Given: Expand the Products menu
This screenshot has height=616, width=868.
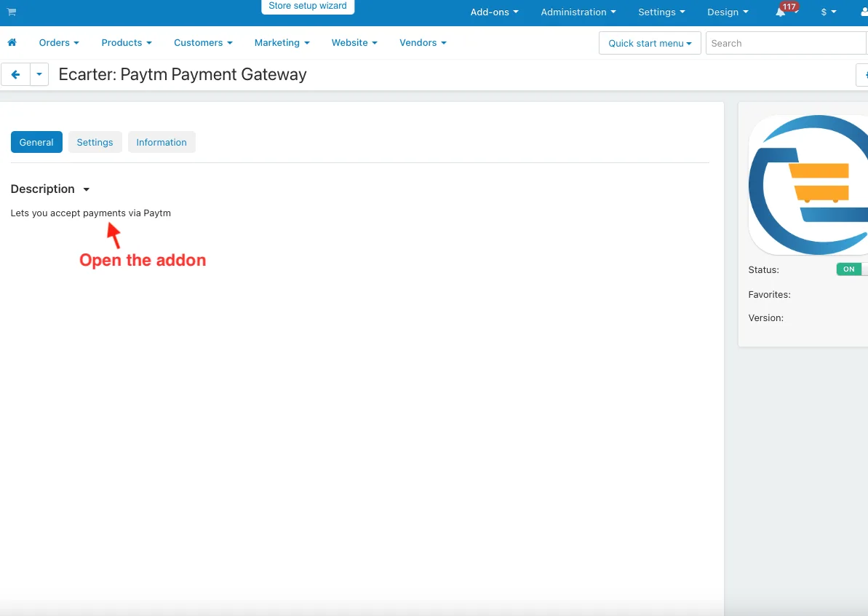Looking at the screenshot, I should click(126, 43).
